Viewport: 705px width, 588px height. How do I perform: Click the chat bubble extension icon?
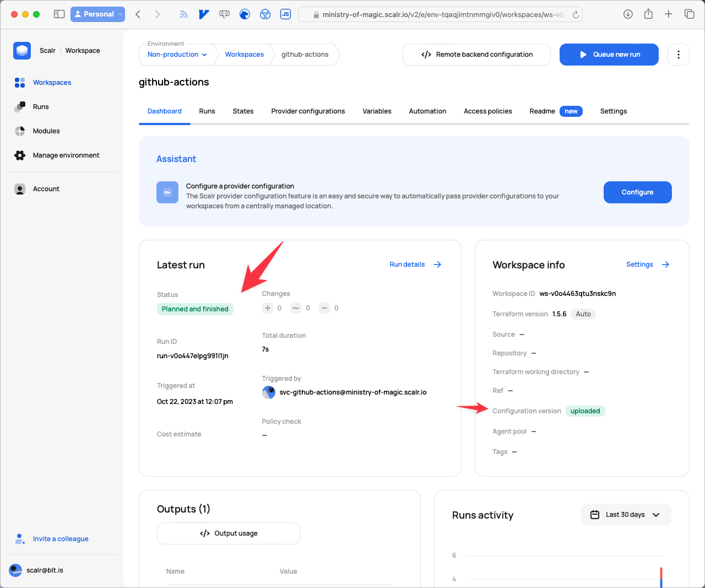tap(224, 14)
